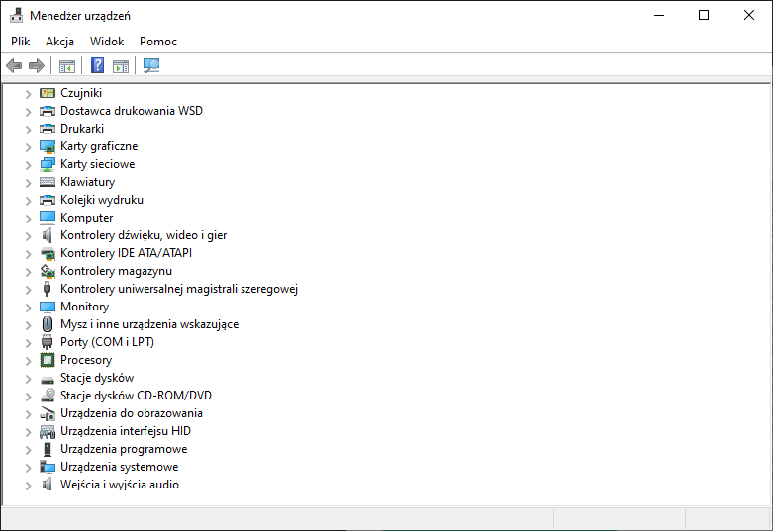Click the Urządzenia do obrazowania scanner icon

point(48,413)
